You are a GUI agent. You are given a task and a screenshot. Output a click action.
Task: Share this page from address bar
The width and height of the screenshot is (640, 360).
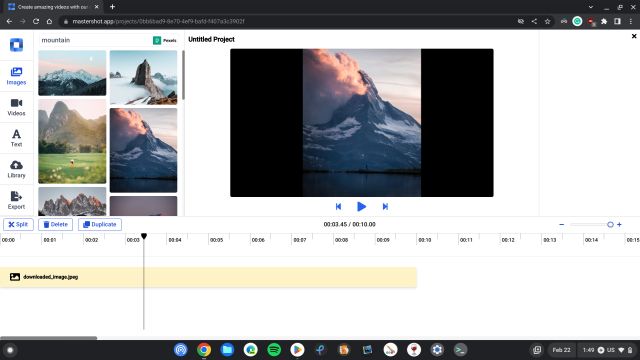(x=534, y=21)
